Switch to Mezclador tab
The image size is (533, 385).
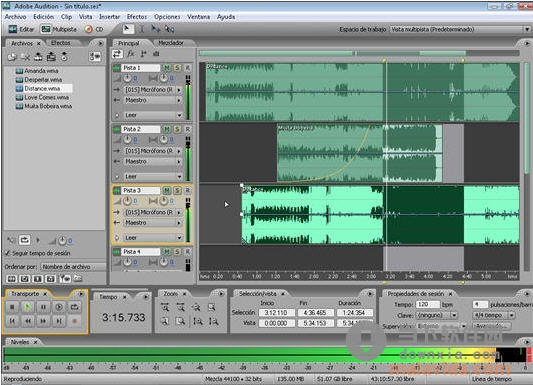(171, 43)
